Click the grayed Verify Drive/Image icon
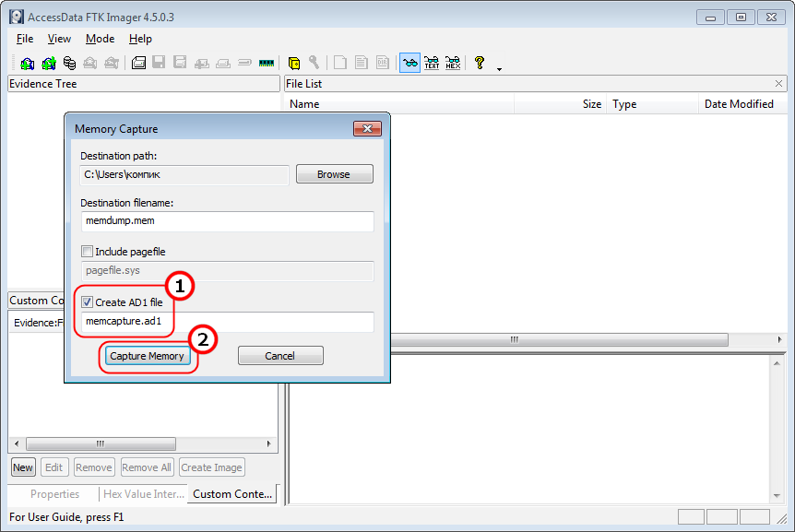 (x=245, y=64)
